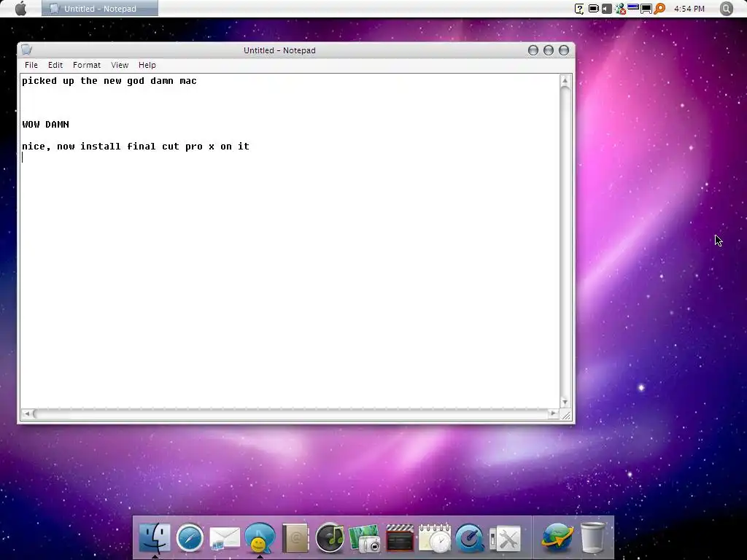Open Spotlight search in top right corner
This screenshot has height=560, width=747.
pos(726,9)
